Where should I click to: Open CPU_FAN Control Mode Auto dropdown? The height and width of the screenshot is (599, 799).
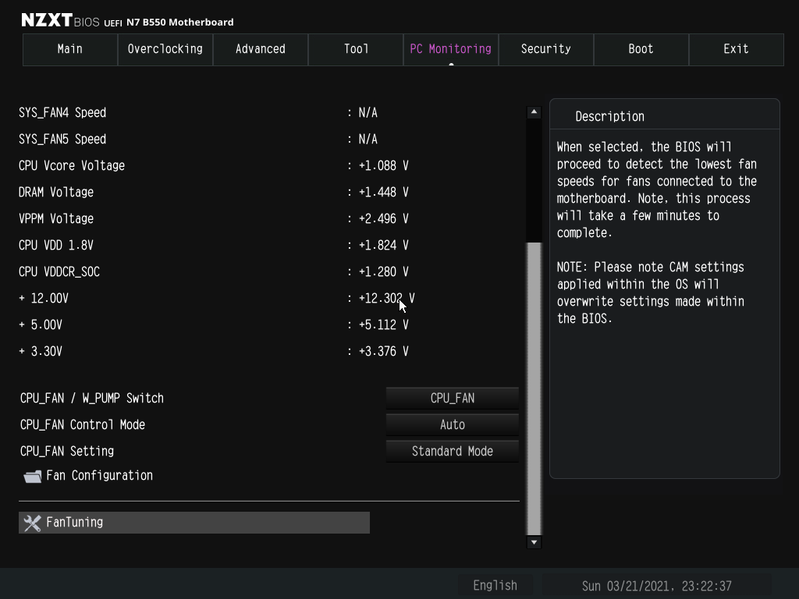(x=452, y=424)
